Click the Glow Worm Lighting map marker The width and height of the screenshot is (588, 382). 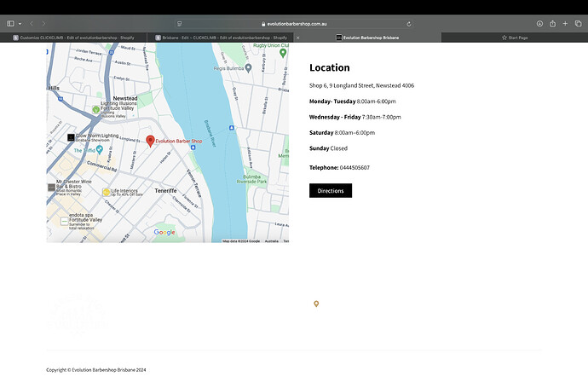pos(71,137)
